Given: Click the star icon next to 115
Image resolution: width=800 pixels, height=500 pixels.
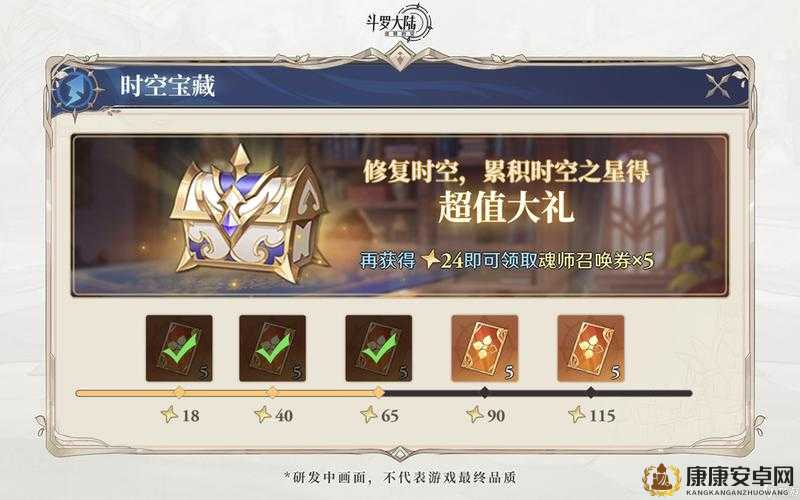Looking at the screenshot, I should click(x=578, y=414).
